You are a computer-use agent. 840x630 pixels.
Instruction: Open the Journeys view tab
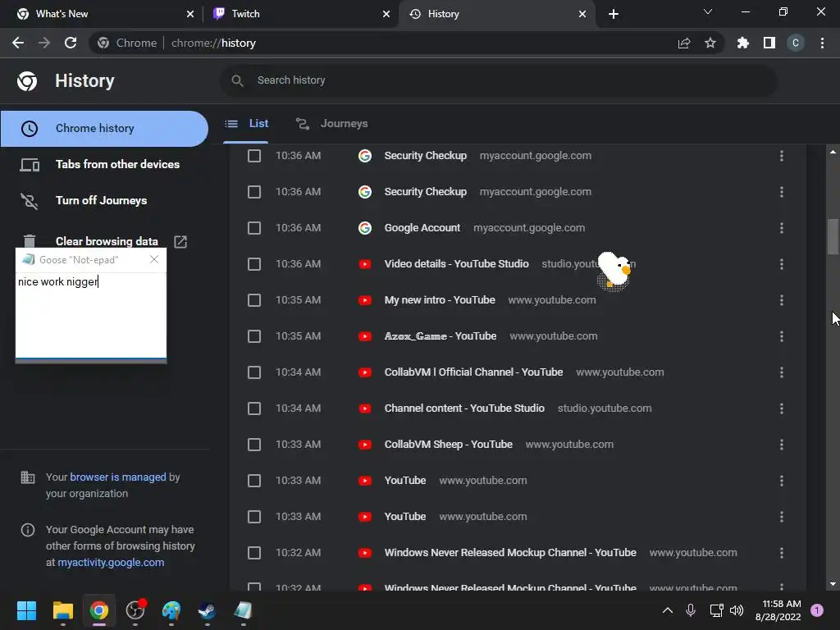[331, 124]
